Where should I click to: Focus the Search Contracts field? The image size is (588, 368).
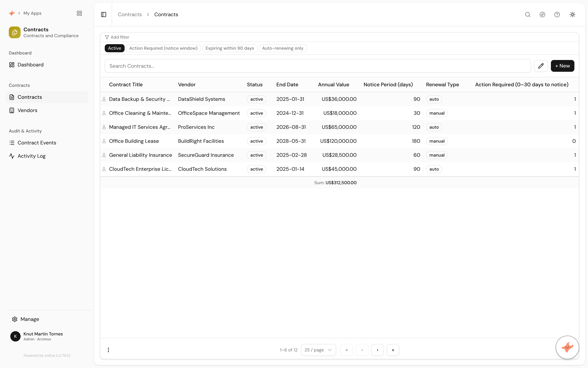[x=318, y=66]
